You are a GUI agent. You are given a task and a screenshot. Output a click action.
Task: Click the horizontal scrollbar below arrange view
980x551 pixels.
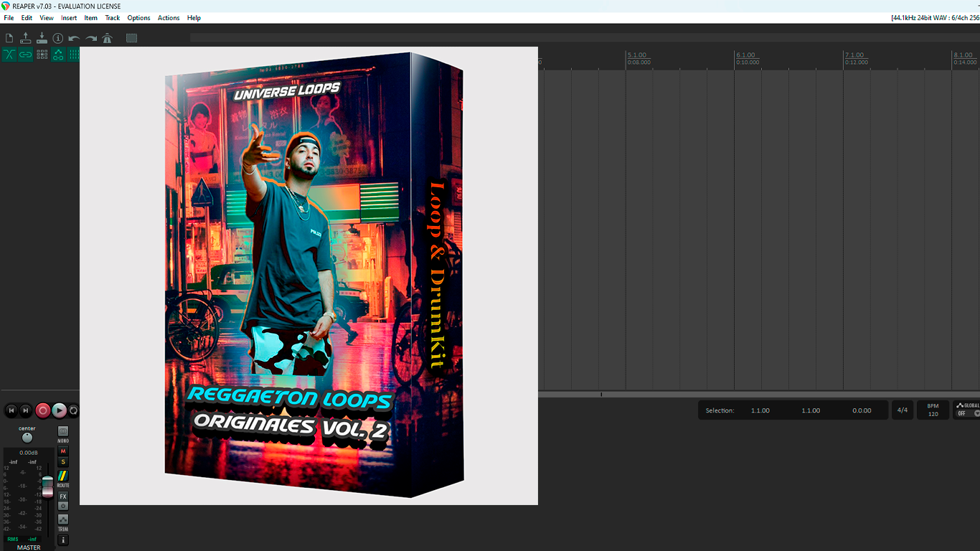pos(759,395)
